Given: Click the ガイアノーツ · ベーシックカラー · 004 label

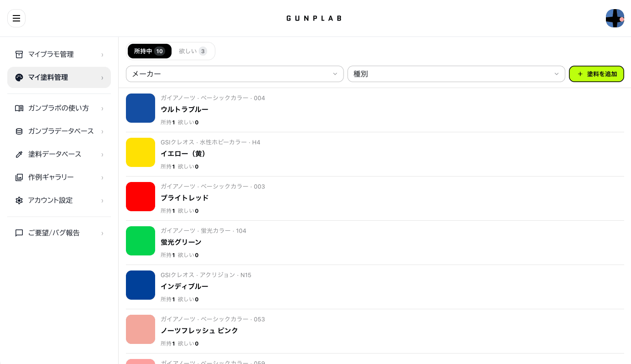Looking at the screenshot, I should point(213,98).
